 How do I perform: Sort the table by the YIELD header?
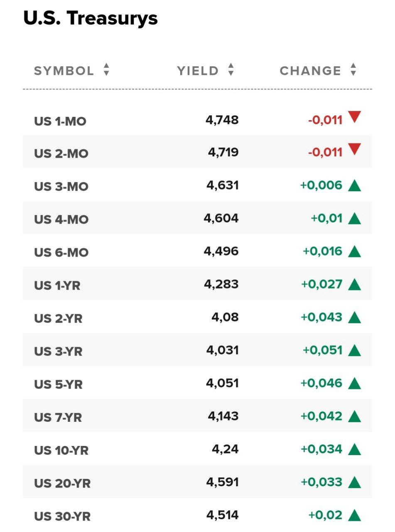pos(198,71)
